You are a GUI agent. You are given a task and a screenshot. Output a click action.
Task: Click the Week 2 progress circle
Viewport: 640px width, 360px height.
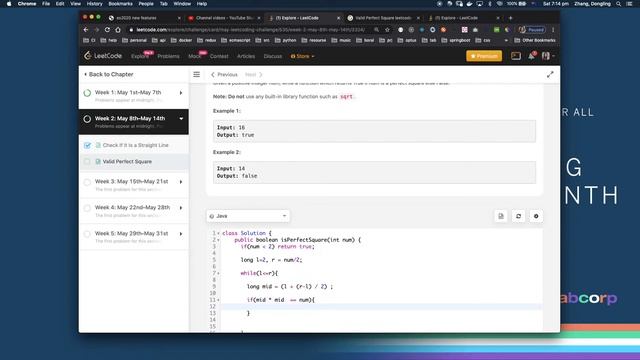pyautogui.click(x=87, y=119)
